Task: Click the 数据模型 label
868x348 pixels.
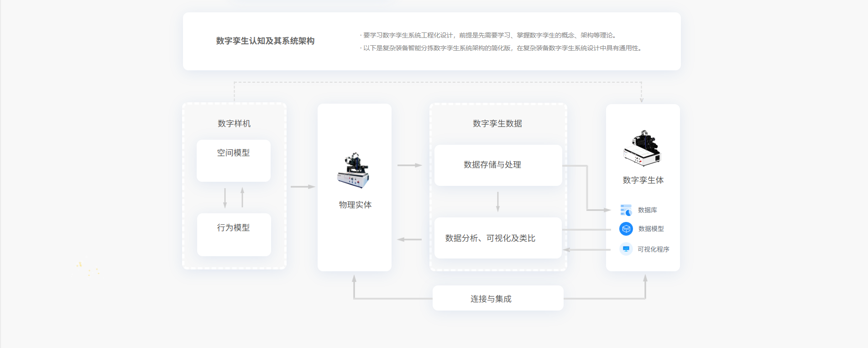Action: point(651,229)
